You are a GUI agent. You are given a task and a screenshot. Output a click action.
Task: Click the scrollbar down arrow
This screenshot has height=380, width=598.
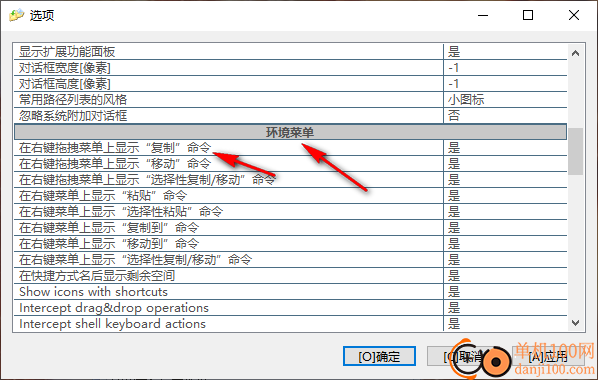tap(575, 323)
